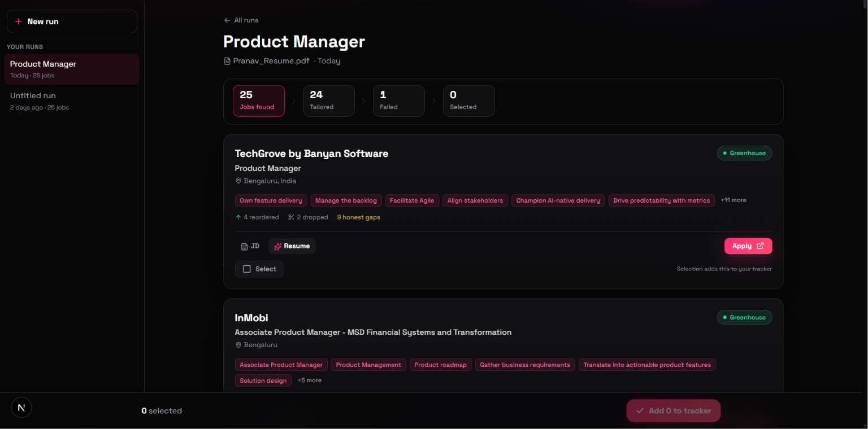This screenshot has height=429, width=868.
Task: Click the Drive predictability with metrics tag
Action: (662, 200)
